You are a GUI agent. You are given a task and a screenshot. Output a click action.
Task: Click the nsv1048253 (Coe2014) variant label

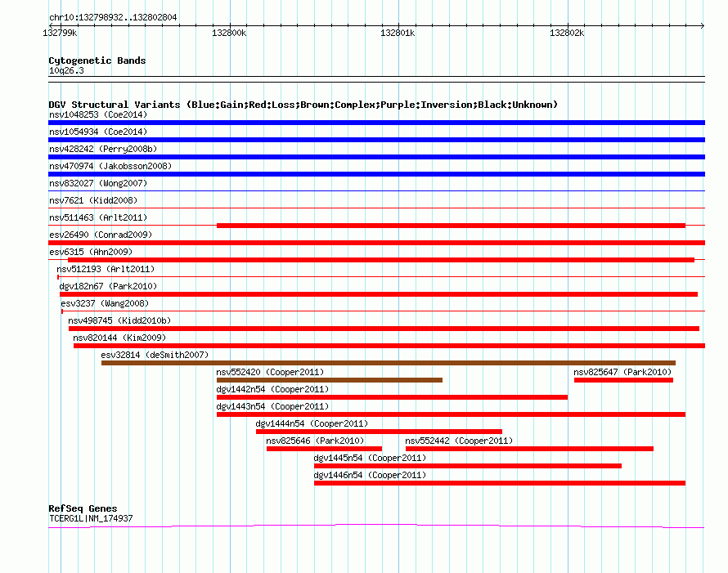(x=98, y=114)
